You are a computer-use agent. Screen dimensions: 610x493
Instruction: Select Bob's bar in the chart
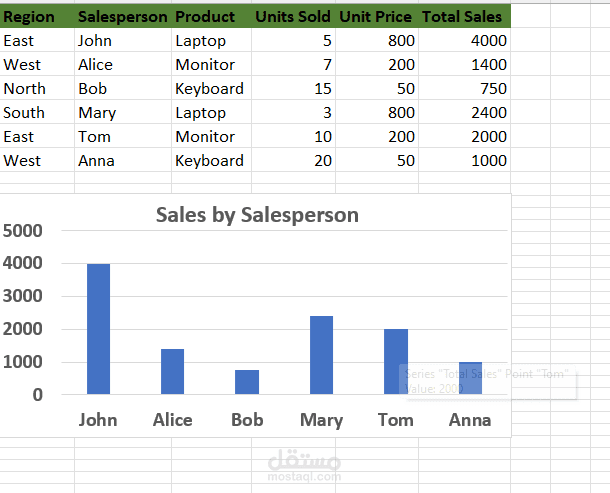point(247,382)
